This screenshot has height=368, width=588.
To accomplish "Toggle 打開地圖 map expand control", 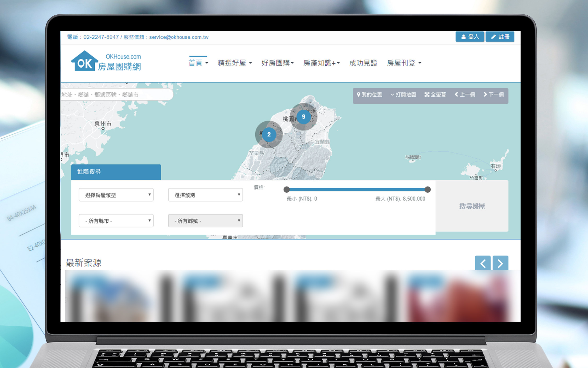I will pyautogui.click(x=403, y=95).
